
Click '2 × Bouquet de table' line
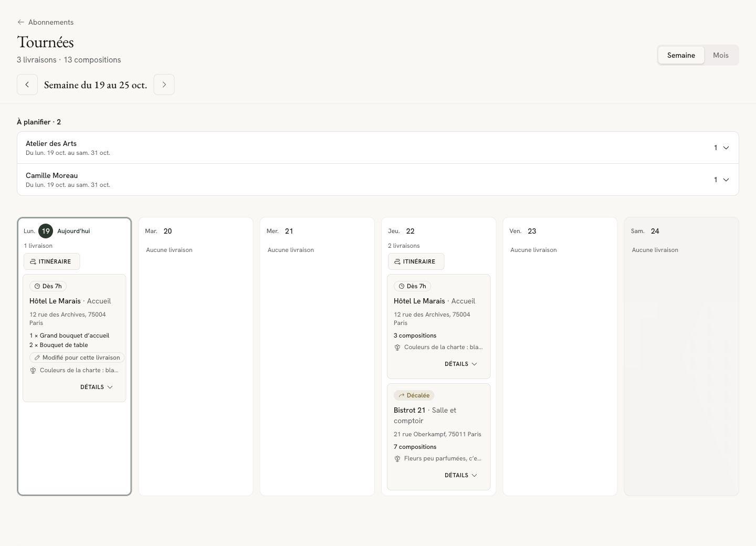(x=59, y=345)
